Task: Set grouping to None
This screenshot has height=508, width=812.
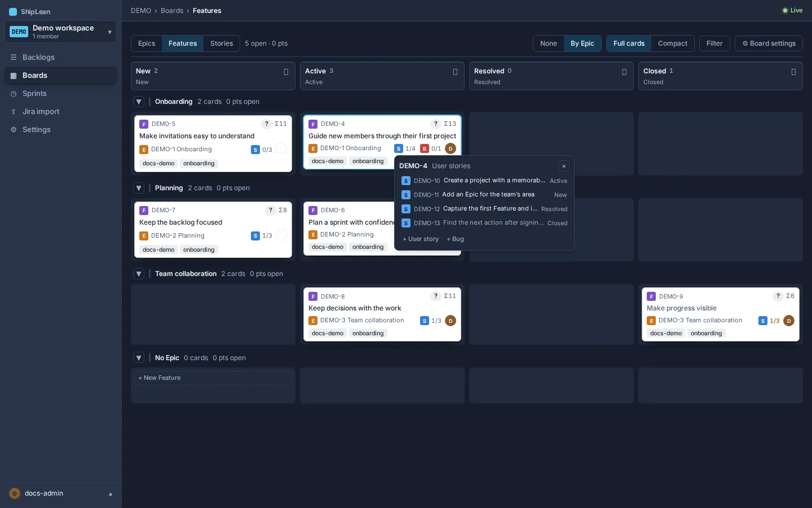Action: coord(548,43)
